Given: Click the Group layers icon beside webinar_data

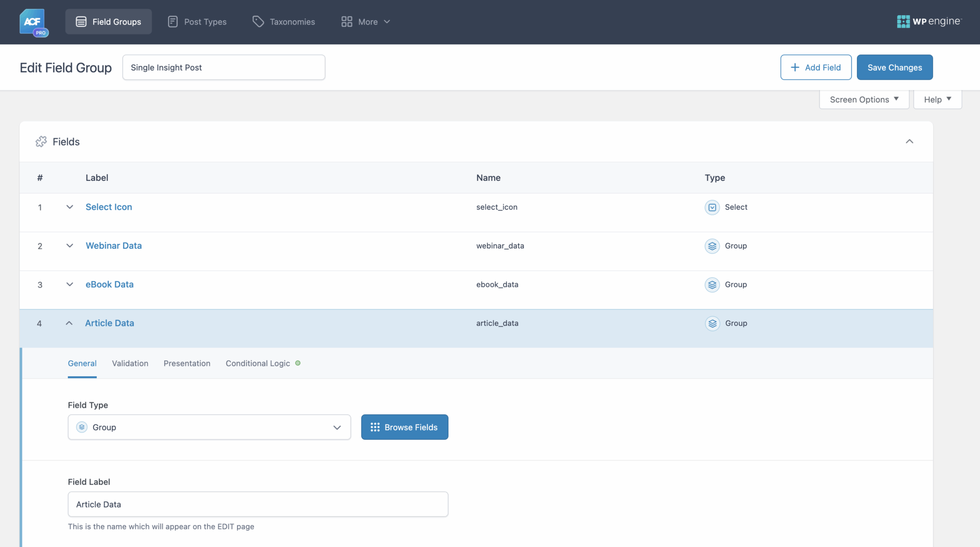Looking at the screenshot, I should pyautogui.click(x=712, y=246).
